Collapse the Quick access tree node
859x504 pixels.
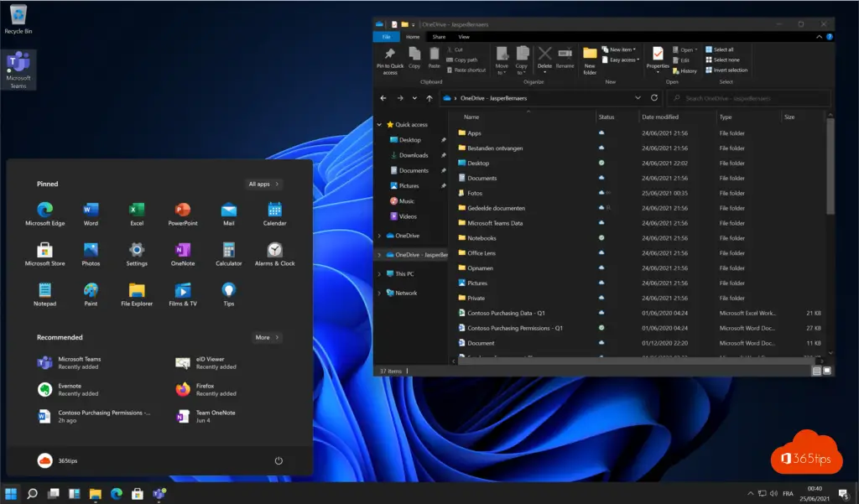tap(379, 124)
